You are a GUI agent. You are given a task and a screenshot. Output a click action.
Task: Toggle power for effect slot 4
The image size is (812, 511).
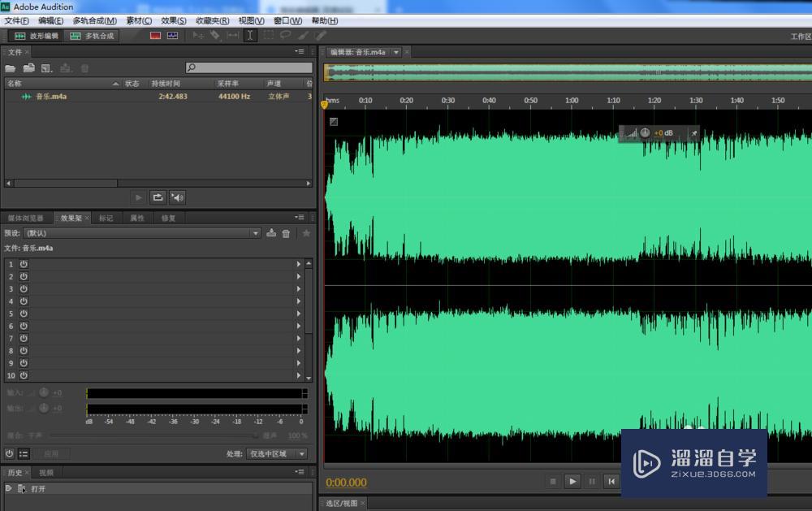point(24,301)
